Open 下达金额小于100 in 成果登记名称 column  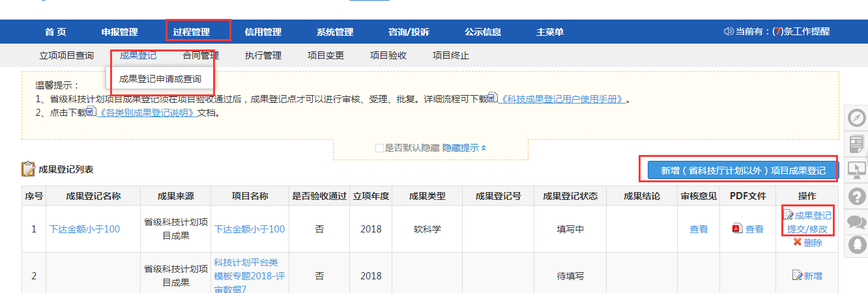[x=85, y=229]
